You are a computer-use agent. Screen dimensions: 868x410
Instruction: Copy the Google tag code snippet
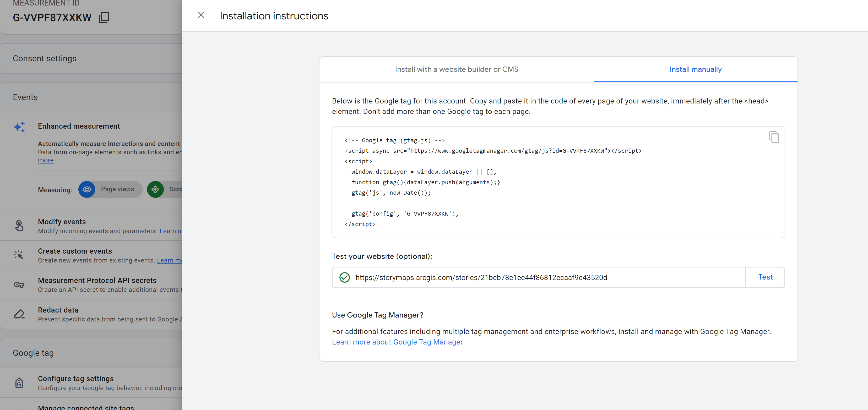pos(774,137)
